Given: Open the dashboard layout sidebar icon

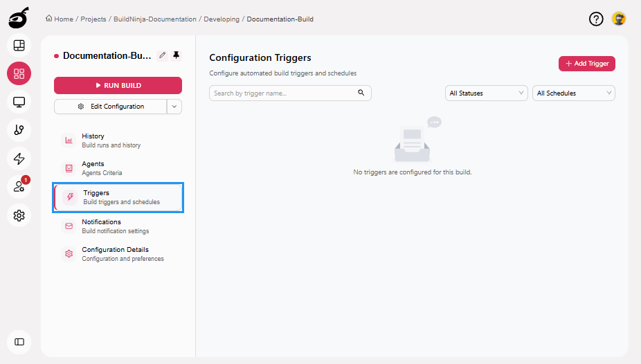Looking at the screenshot, I should (19, 46).
